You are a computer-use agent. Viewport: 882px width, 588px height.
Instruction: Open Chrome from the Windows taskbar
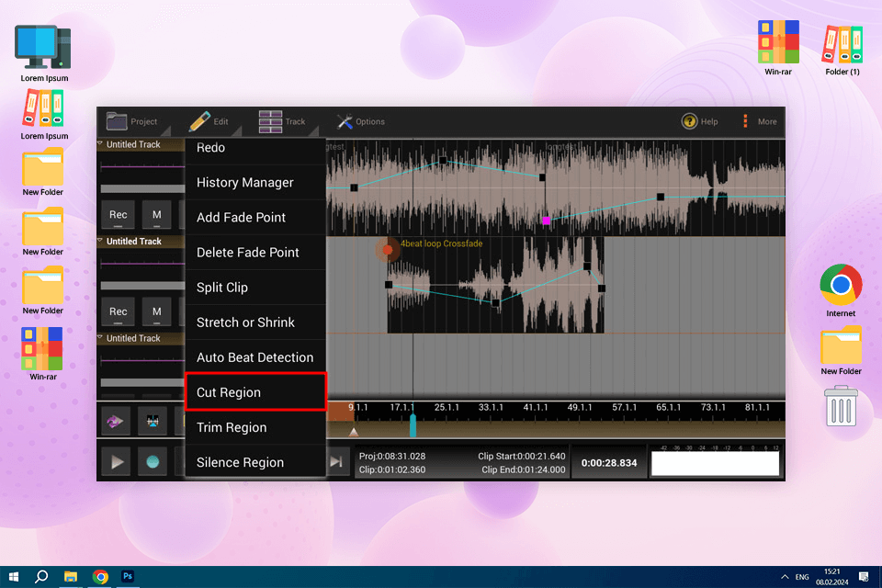point(100,577)
